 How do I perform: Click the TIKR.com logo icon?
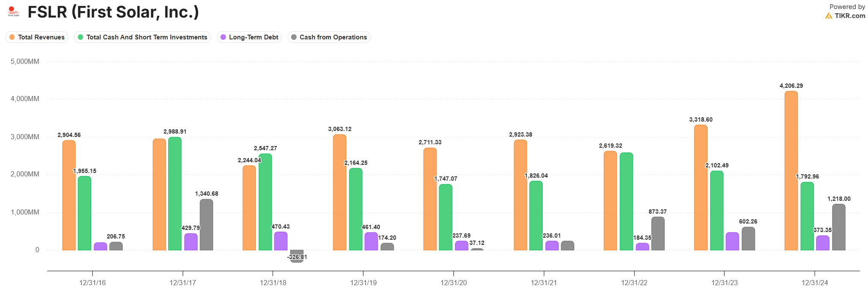coord(829,16)
